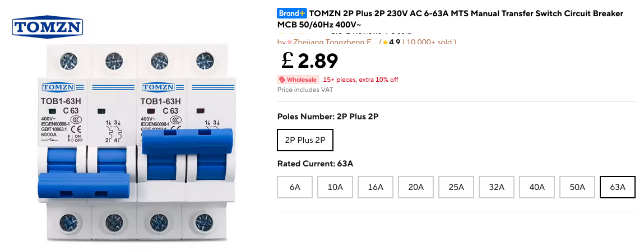Click the Brand+ badge icon
Viewport: 644px width, 251px height.
tap(291, 13)
